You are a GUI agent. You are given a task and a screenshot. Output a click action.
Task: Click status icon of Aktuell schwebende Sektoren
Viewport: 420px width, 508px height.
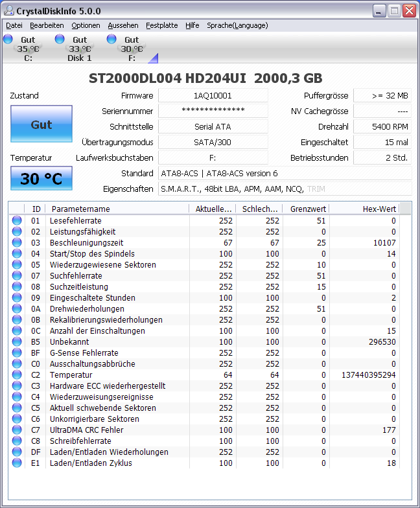[x=17, y=408]
